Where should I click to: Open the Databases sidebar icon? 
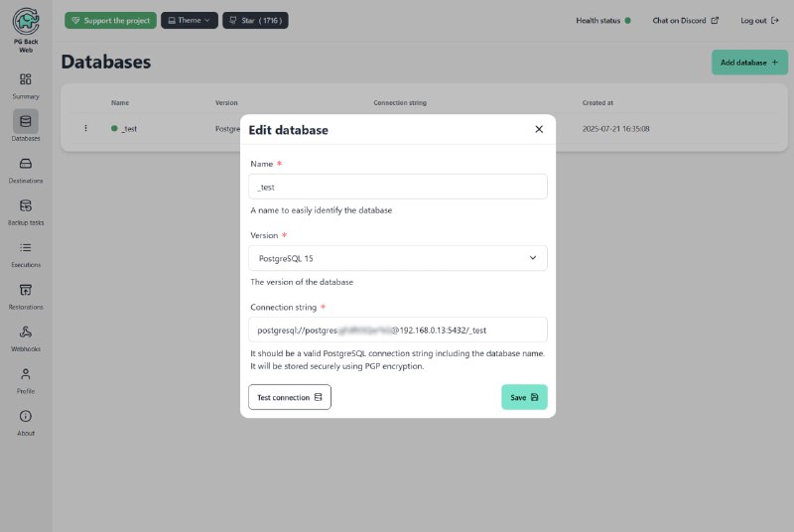tap(26, 121)
